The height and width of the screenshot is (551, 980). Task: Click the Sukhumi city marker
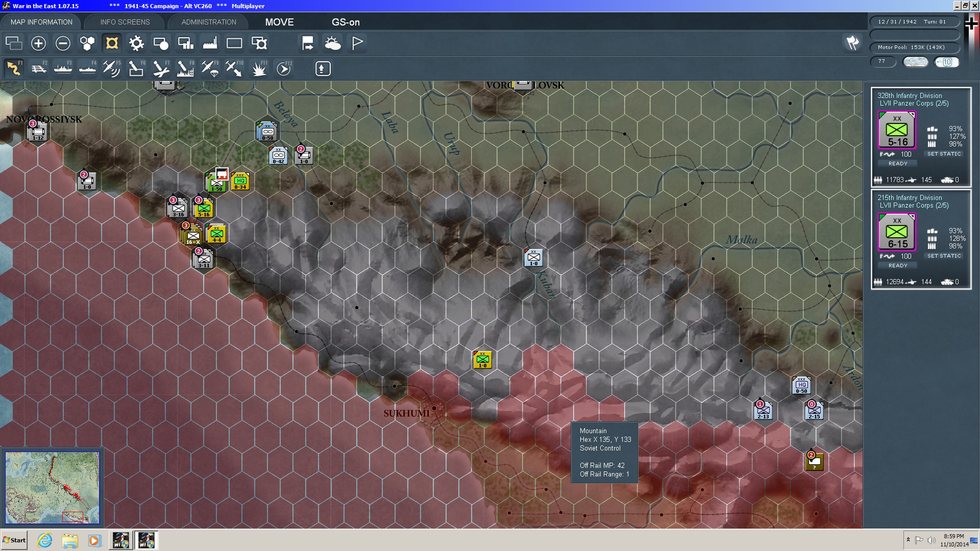coord(434,408)
